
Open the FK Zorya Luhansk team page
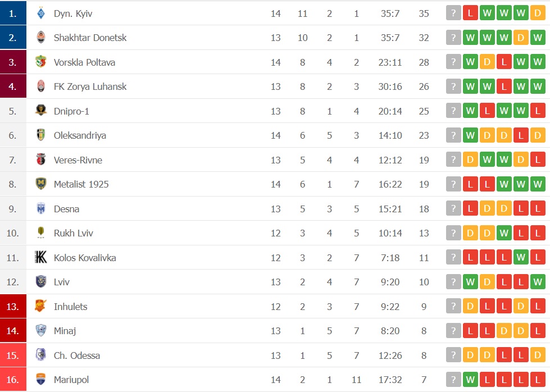click(x=90, y=86)
